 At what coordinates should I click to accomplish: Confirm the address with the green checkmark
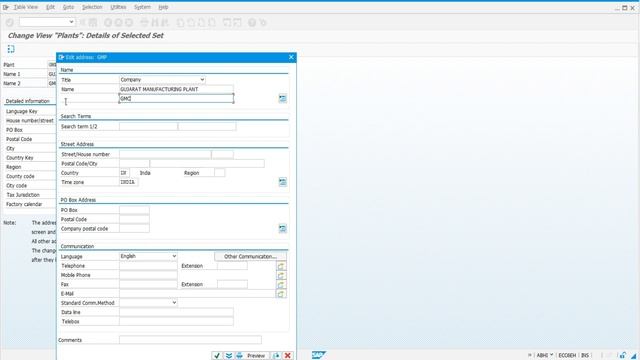tap(217, 356)
